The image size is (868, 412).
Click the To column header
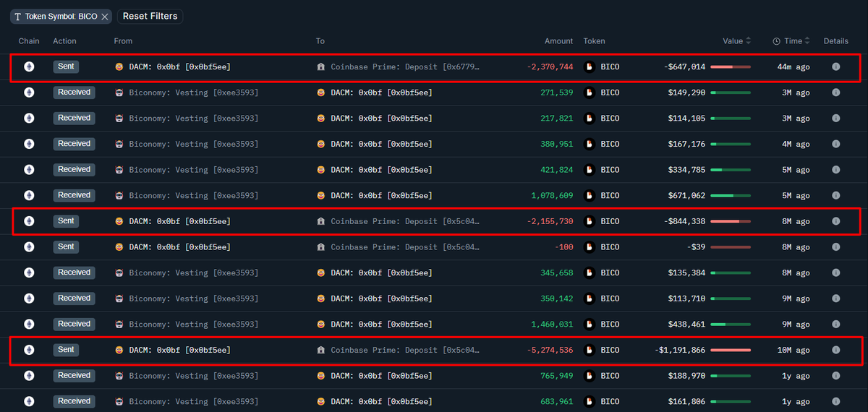click(320, 41)
